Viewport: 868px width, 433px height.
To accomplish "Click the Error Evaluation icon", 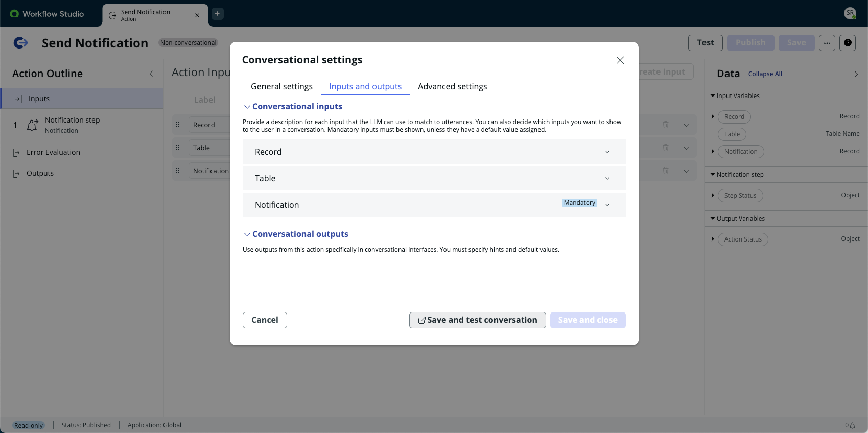I will coord(16,152).
